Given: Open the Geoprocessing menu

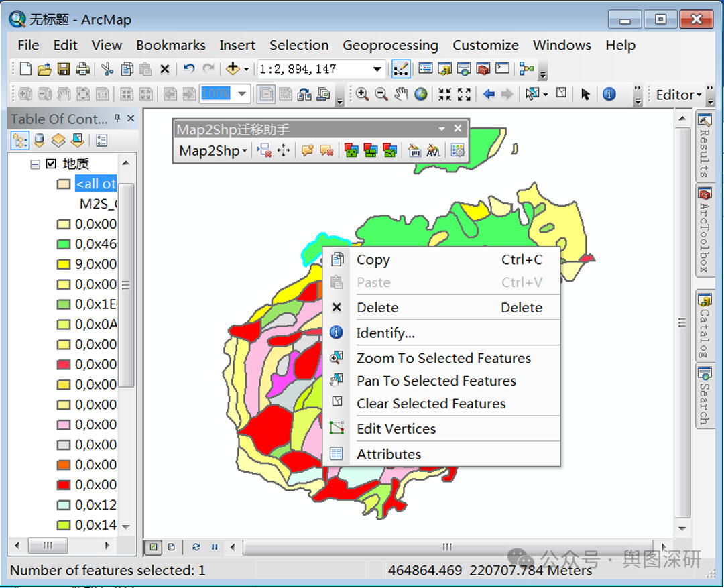Looking at the screenshot, I should point(390,46).
